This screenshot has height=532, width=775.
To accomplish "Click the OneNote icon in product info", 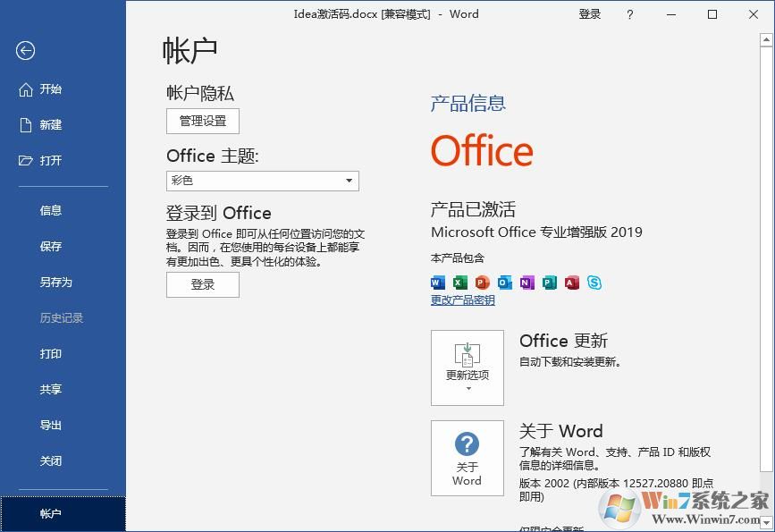I will pyautogui.click(x=526, y=283).
